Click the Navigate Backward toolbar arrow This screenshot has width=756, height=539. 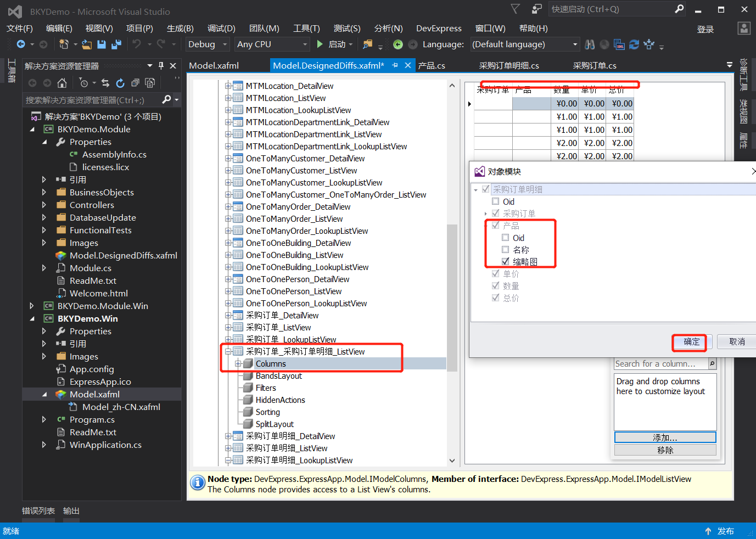pyautogui.click(x=21, y=44)
